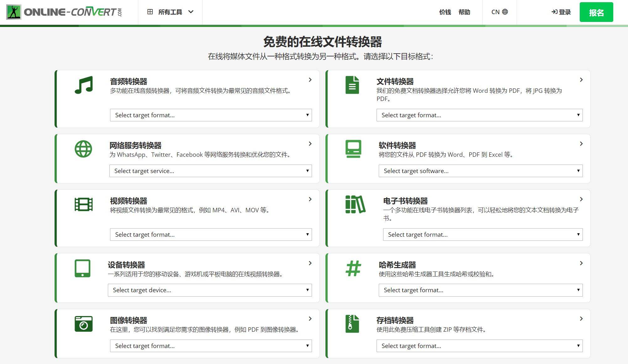Open the 价钱 pricing menu item
This screenshot has height=364, width=628.
tap(445, 12)
